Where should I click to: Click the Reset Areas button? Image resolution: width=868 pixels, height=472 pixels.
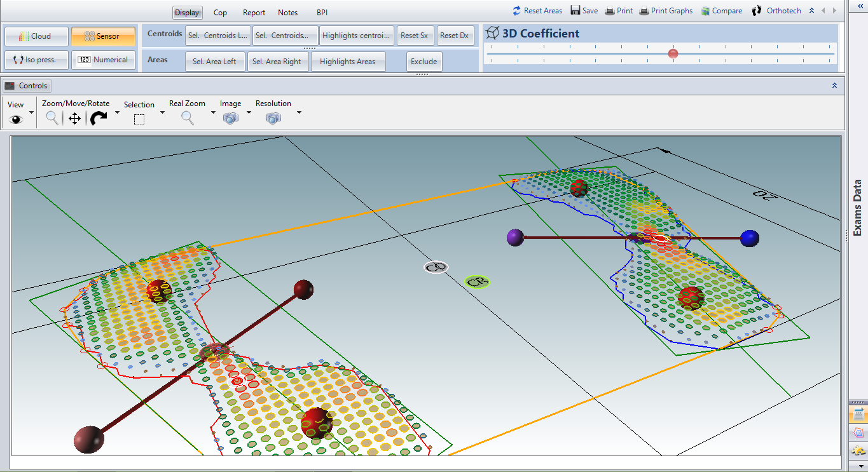coord(537,11)
